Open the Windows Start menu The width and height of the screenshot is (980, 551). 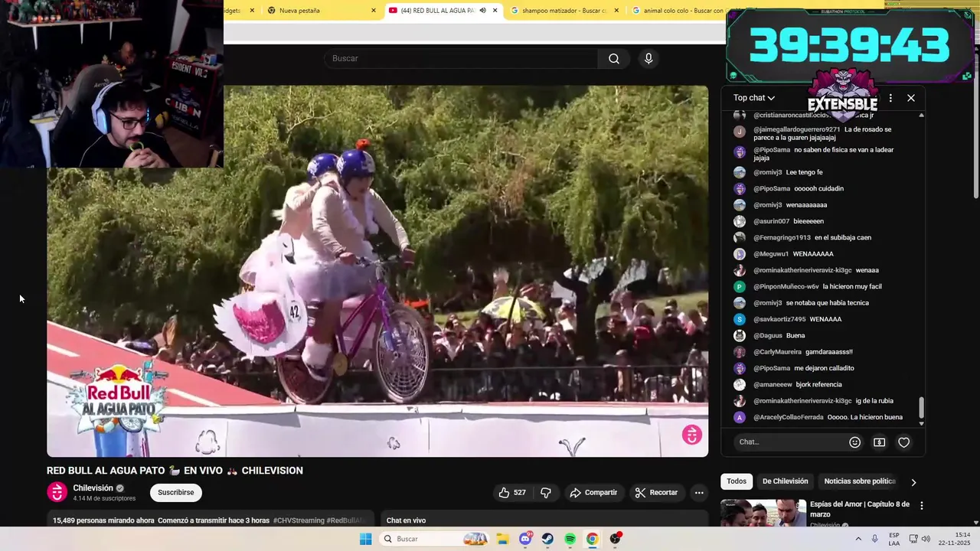pos(366,539)
